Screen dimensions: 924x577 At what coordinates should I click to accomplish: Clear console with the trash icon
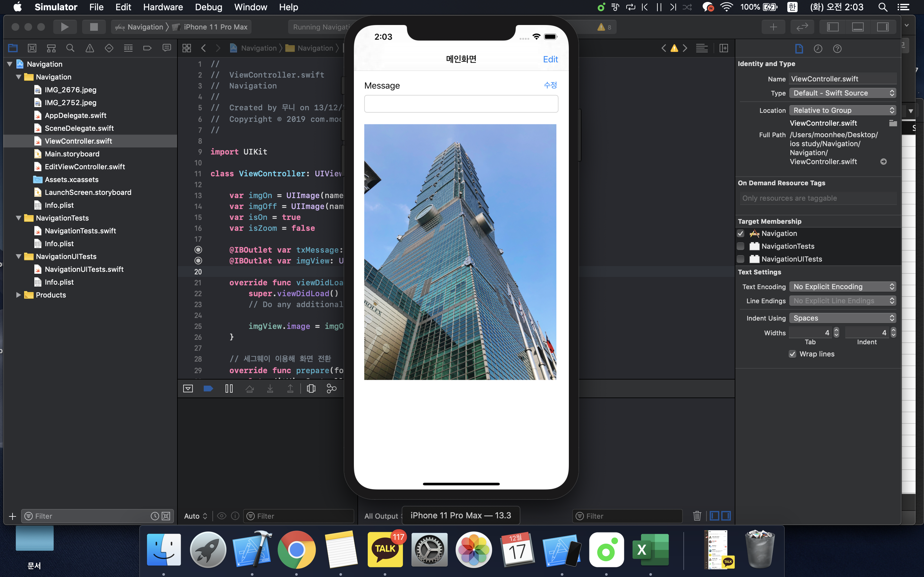(697, 516)
